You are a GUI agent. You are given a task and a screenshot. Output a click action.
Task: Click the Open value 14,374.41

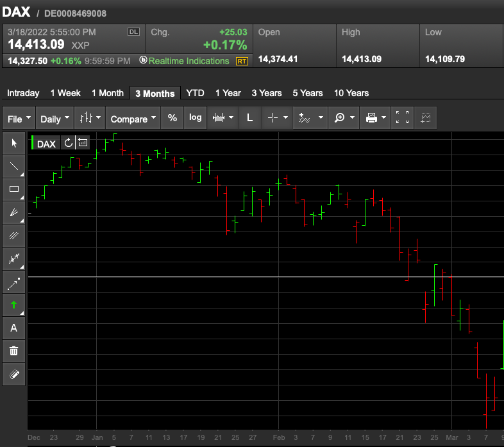278,59
